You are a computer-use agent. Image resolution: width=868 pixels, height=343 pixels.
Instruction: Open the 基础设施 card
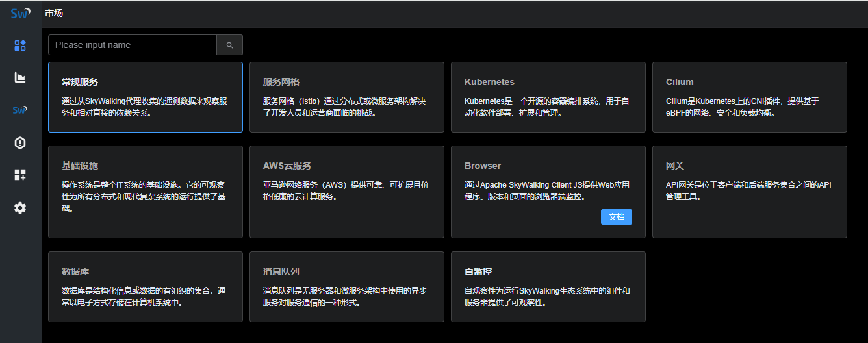(x=146, y=192)
